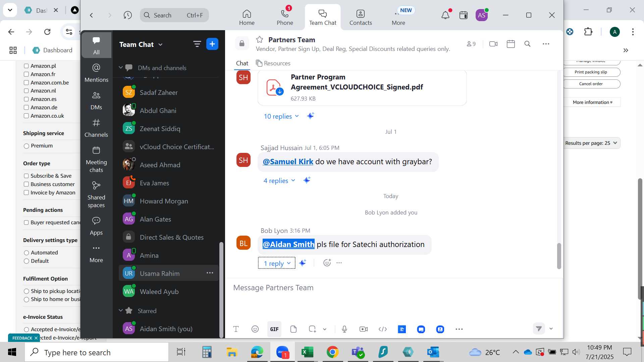Open text formatting tool in composer

point(236,329)
